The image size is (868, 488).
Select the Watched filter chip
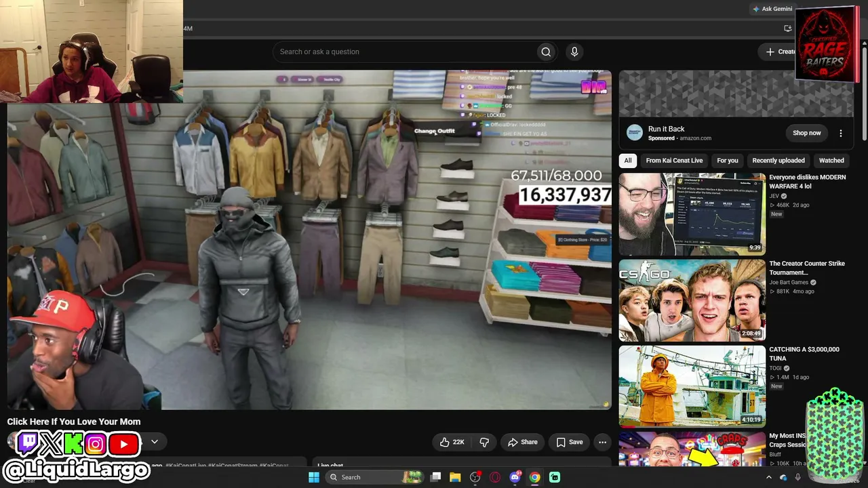pyautogui.click(x=831, y=161)
